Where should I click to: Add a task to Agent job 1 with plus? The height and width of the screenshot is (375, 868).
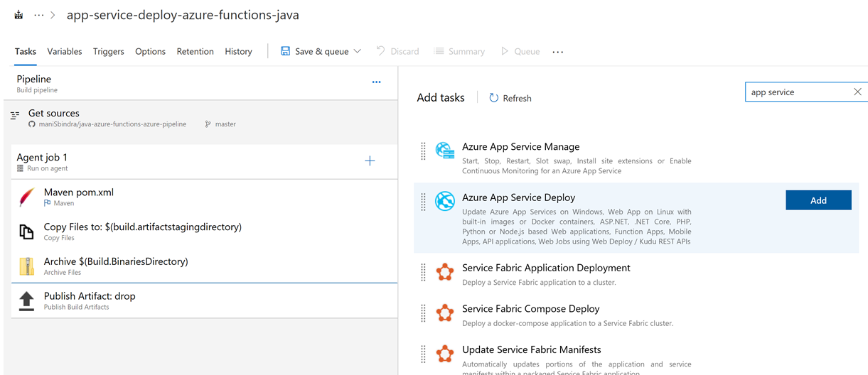point(370,161)
